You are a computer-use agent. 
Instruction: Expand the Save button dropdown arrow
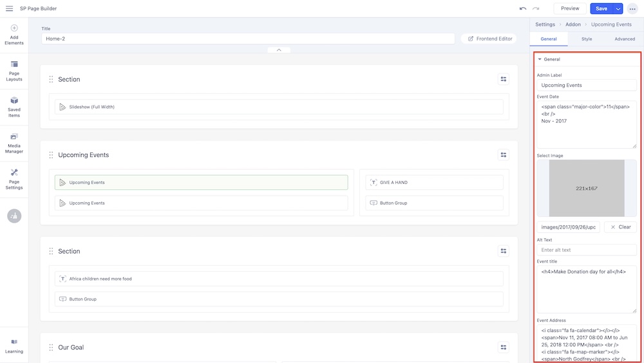click(x=618, y=8)
